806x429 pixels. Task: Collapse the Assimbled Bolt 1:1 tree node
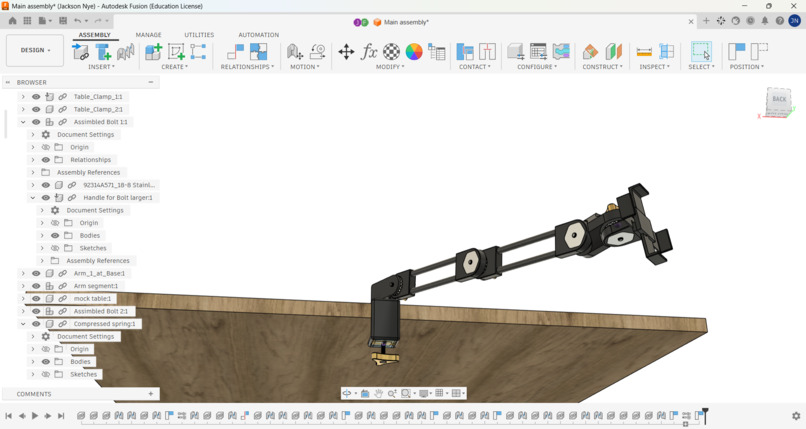tap(23, 122)
